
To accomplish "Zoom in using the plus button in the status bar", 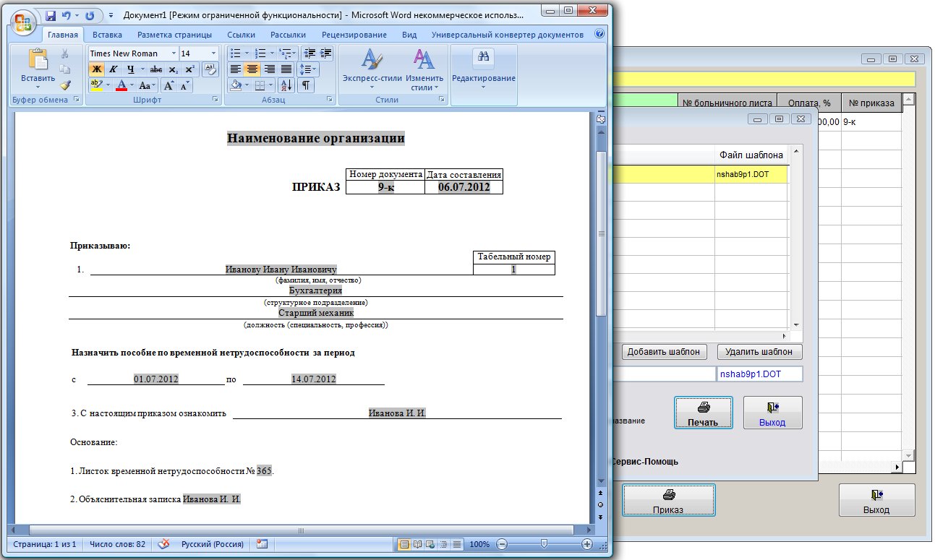I will pyautogui.click(x=587, y=544).
